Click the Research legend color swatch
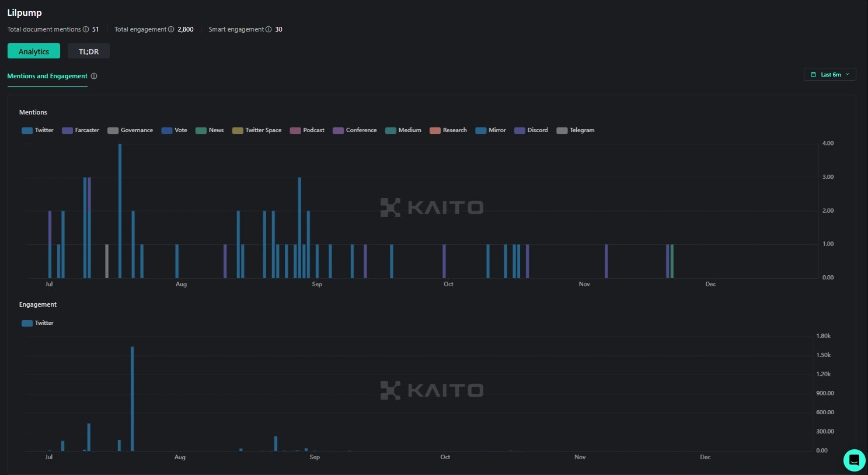Image resolution: width=868 pixels, height=475 pixels. coord(435,130)
